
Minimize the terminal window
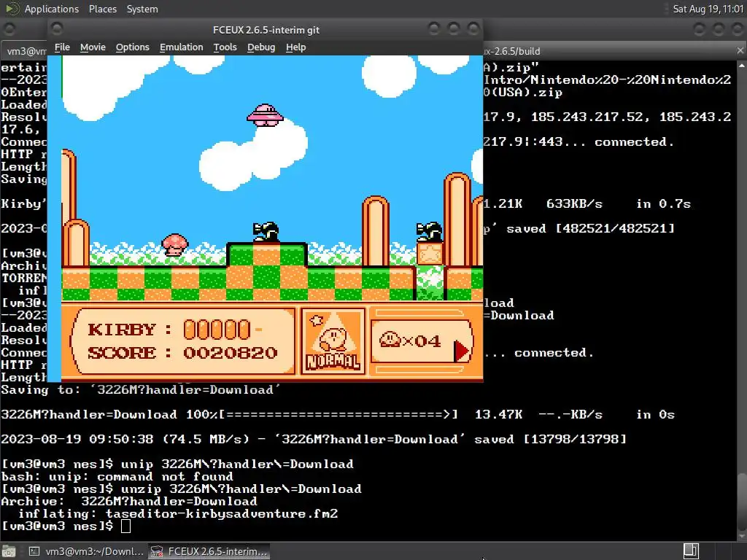699,29
